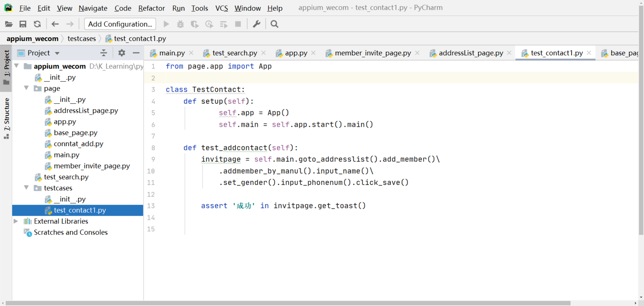
Task: Click the Collapse All icon in Project panel
Action: (104, 53)
